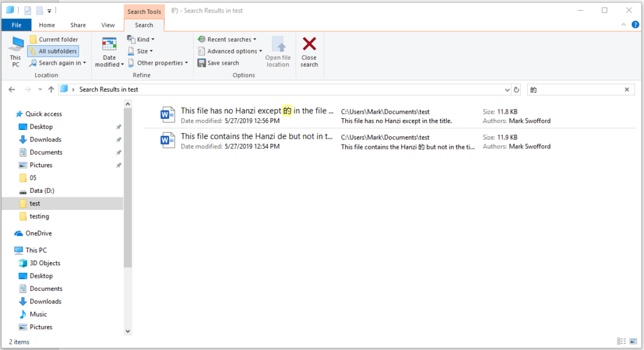The height and width of the screenshot is (350, 644).
Task: Select Documents under Quick access
Action: pyautogui.click(x=46, y=152)
